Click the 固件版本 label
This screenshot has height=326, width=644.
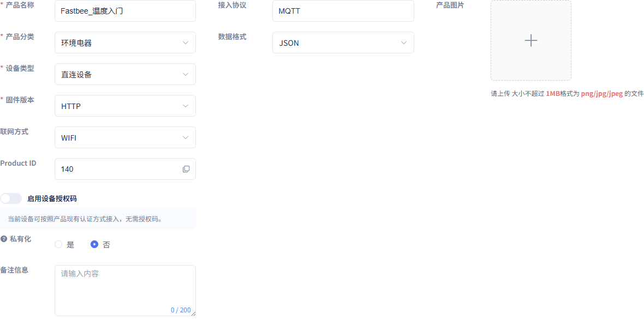coord(20,100)
